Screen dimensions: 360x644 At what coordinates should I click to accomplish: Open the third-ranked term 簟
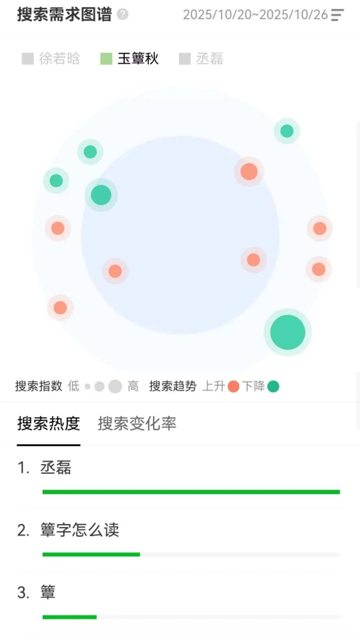point(48,592)
